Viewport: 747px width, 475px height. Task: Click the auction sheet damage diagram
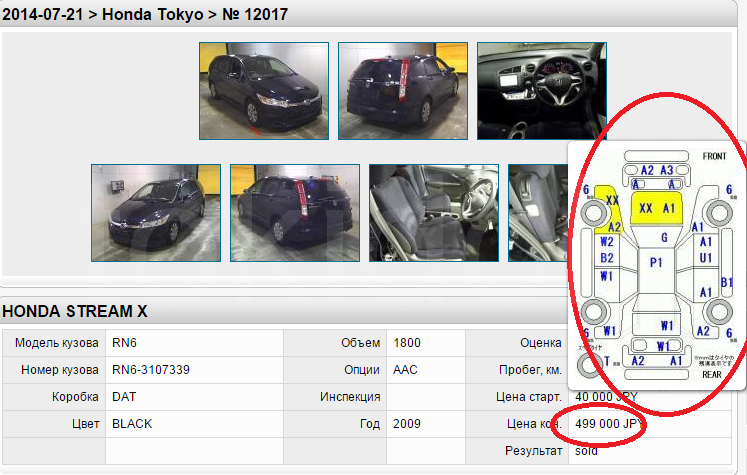[x=657, y=265]
